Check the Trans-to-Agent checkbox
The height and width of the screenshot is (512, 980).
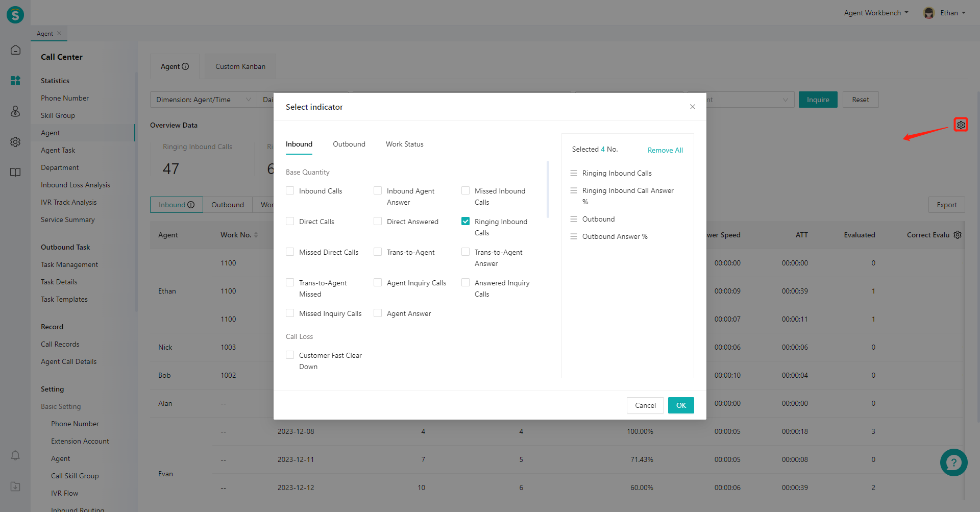378,252
